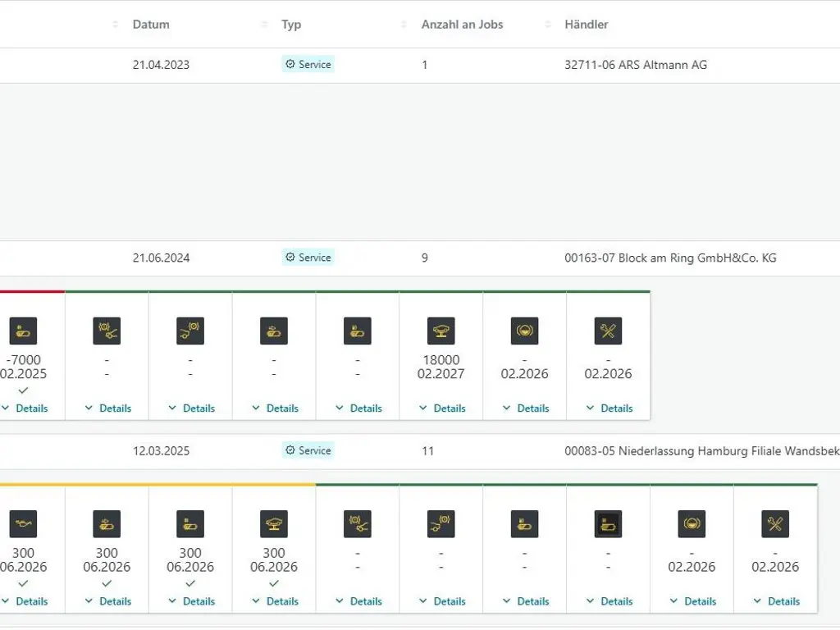Click the Service badge for 12.03.2025

(308, 450)
